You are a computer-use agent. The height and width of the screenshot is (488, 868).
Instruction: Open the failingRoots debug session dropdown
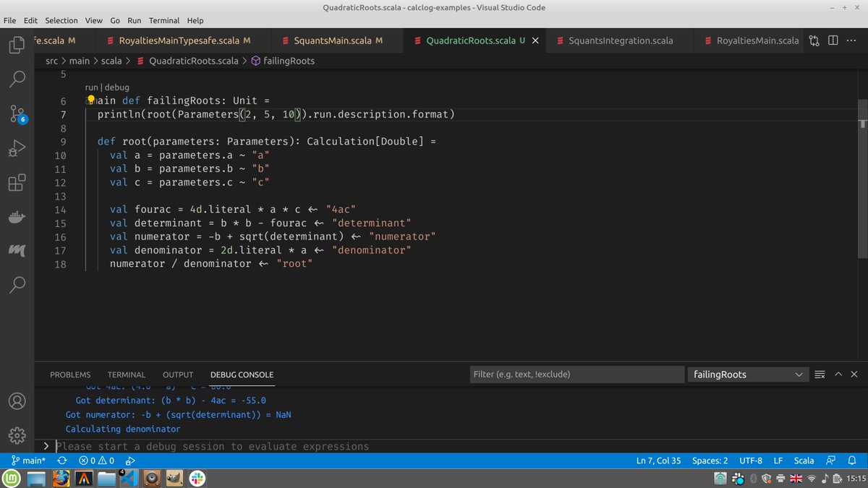click(x=747, y=374)
